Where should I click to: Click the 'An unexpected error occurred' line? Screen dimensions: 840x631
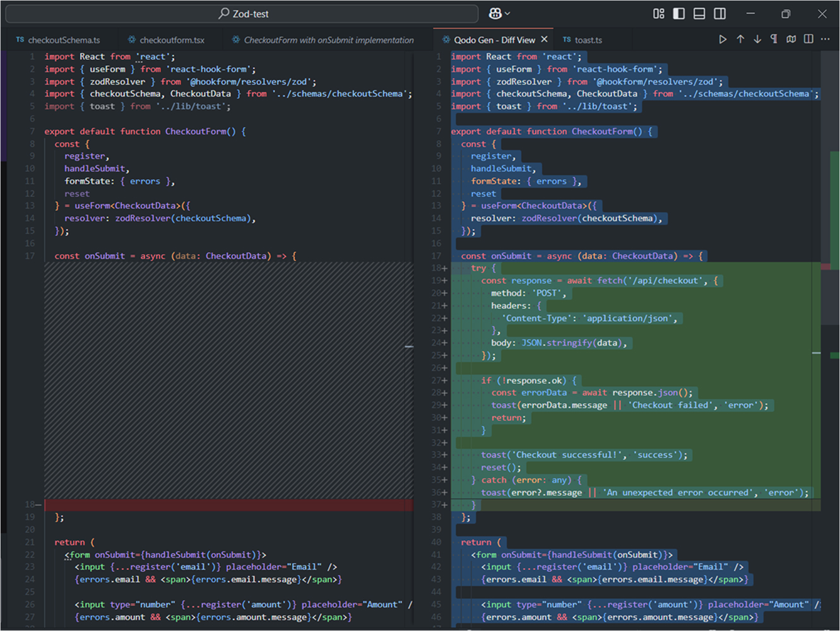[x=645, y=493]
